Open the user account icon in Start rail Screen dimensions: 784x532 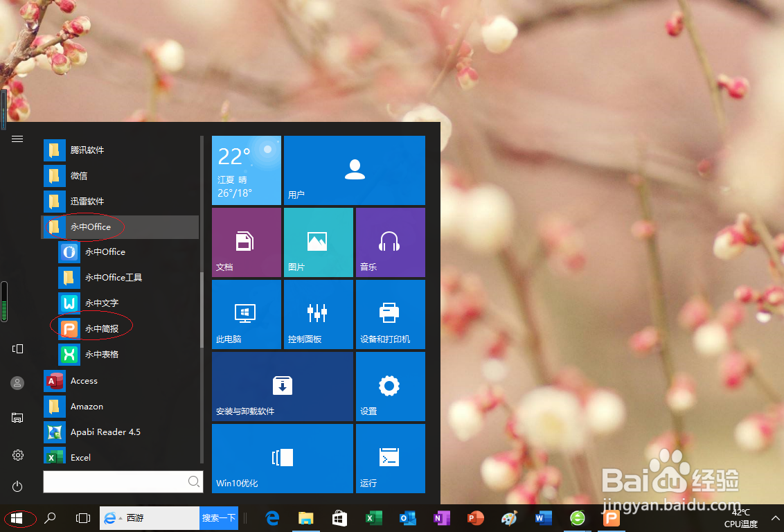17,383
